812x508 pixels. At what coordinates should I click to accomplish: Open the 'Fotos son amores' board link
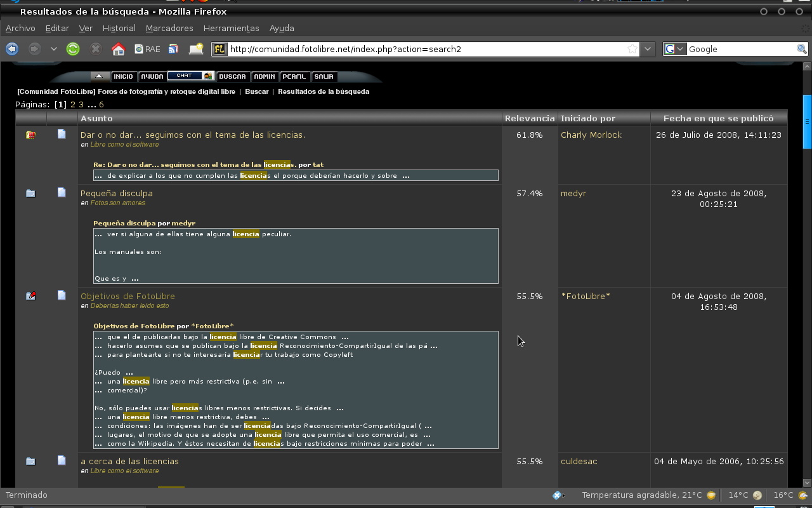coord(118,203)
